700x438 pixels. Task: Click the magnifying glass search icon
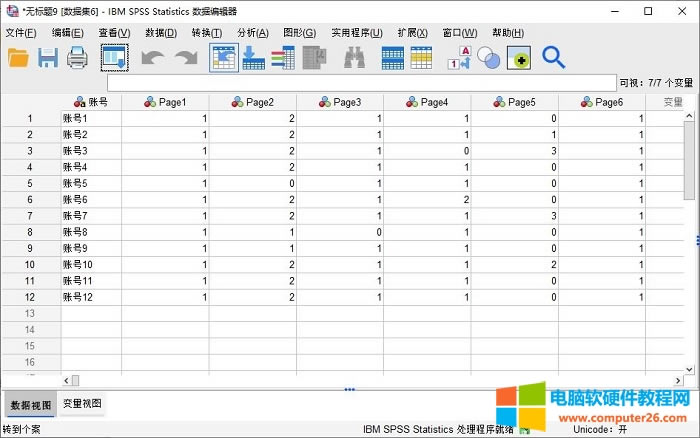[554, 59]
